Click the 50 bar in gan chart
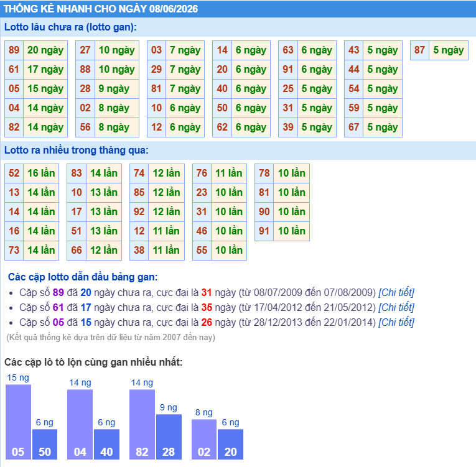The height and width of the screenshot is (467, 476). click(x=45, y=444)
